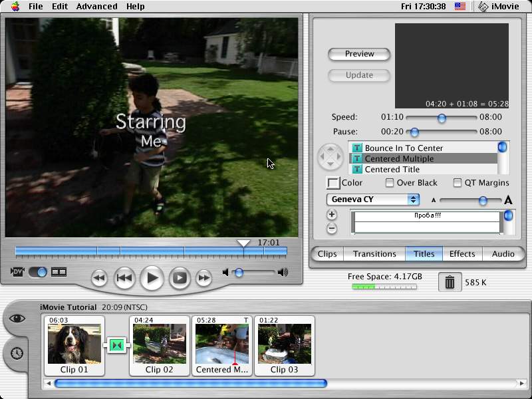Click the title preview dark screen
This screenshot has width=532, height=399.
[x=452, y=66]
